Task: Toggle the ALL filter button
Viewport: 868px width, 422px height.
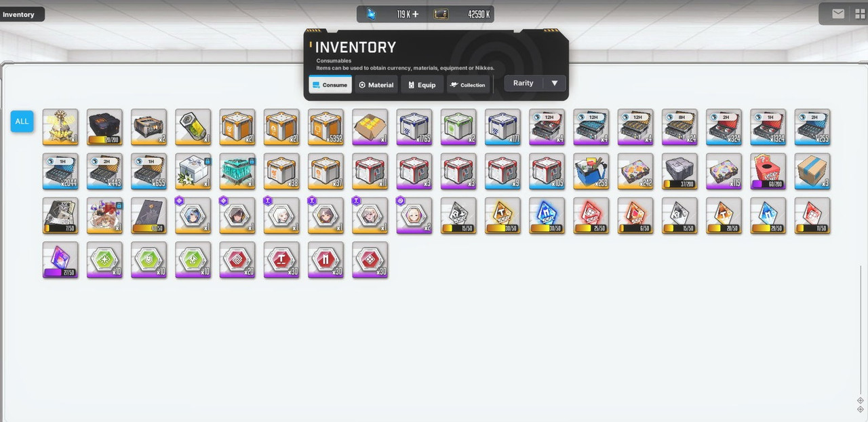Action: pyautogui.click(x=22, y=121)
